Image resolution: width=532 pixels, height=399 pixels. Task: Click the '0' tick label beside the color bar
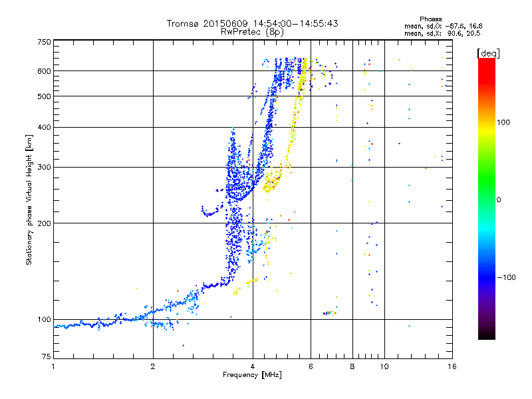pos(499,200)
